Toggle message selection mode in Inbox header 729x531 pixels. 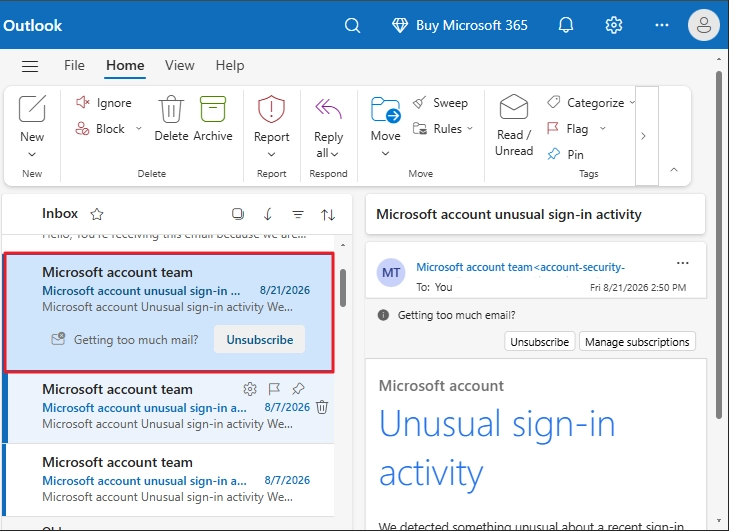tap(238, 214)
